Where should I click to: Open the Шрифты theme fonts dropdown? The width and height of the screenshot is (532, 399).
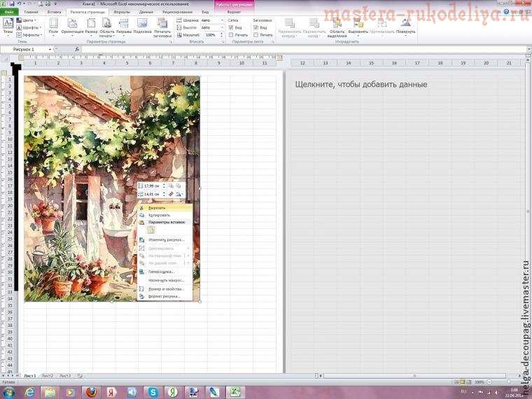29,27
